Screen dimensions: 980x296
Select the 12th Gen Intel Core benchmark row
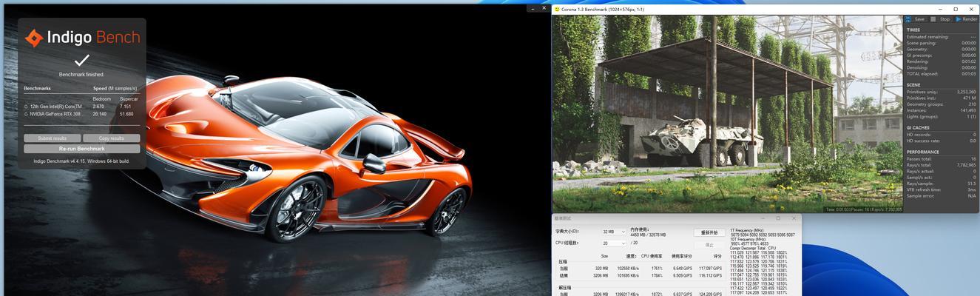[81, 107]
